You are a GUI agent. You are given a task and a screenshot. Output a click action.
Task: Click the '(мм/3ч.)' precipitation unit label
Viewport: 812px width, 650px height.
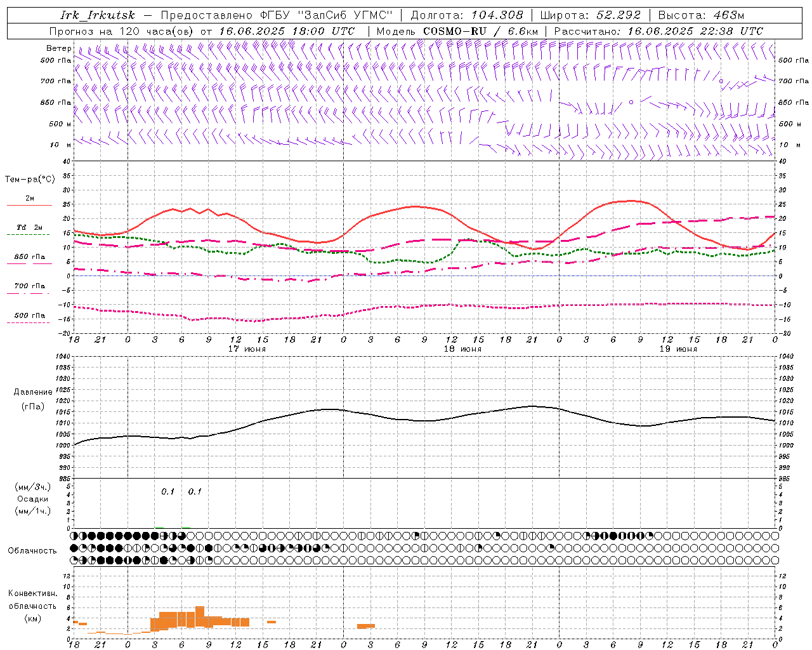click(x=33, y=487)
